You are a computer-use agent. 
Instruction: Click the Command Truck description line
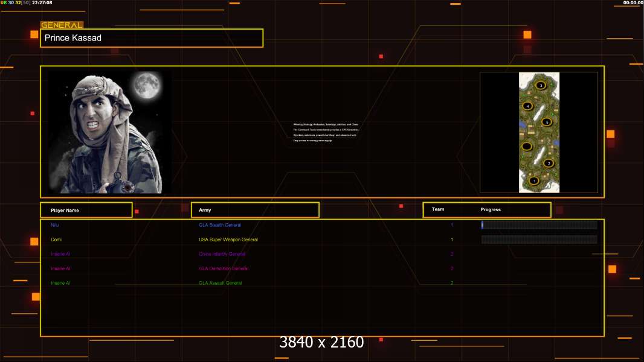326,130
